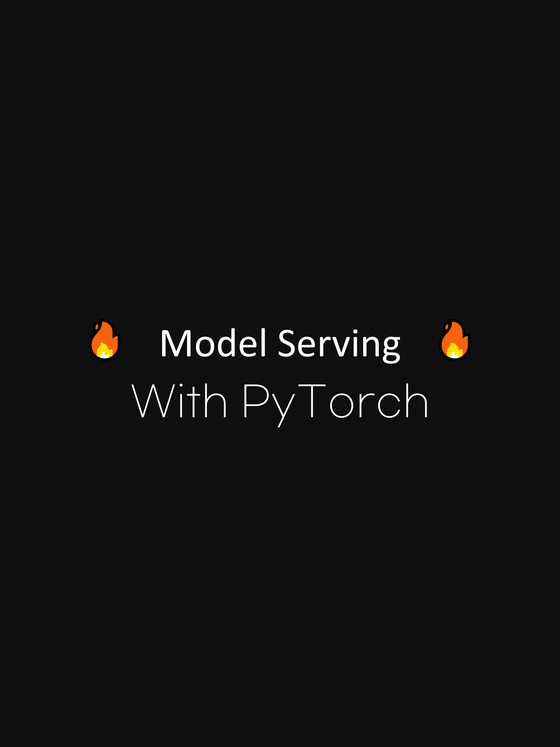
Task: Click the center of the screen
Action: 280,373
